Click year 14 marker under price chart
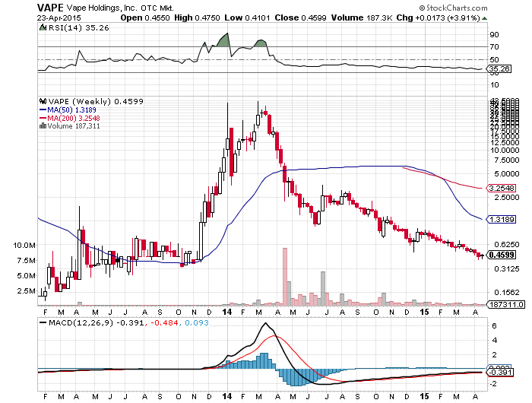The width and height of the screenshot is (532, 403). tap(227, 312)
